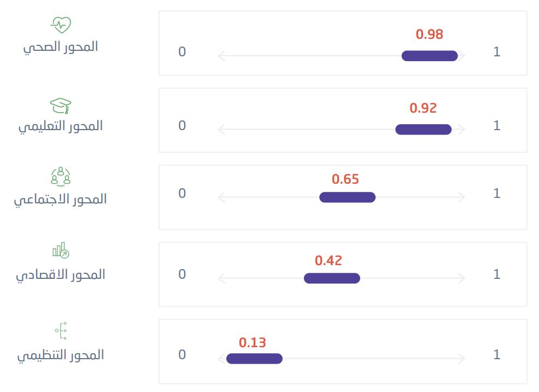The image size is (539, 392).
Task: Click the 0 endpoint of the health scale
Action: pos(182,52)
